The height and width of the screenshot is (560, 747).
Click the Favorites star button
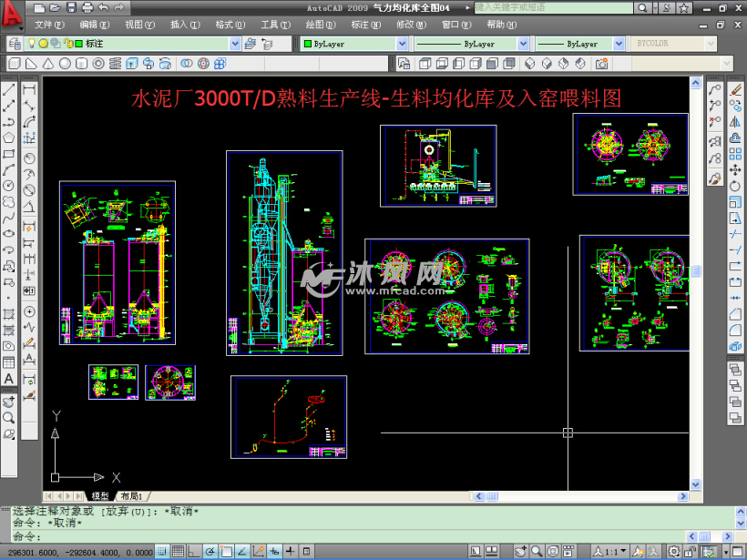(684, 7)
